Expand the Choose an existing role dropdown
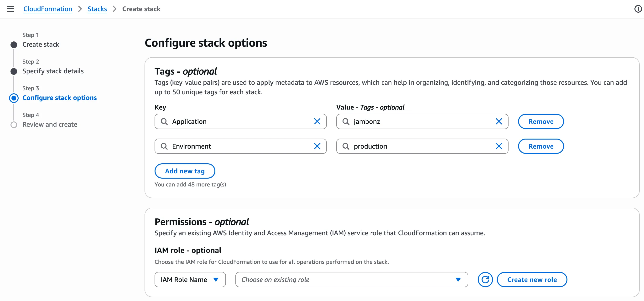 (x=352, y=280)
